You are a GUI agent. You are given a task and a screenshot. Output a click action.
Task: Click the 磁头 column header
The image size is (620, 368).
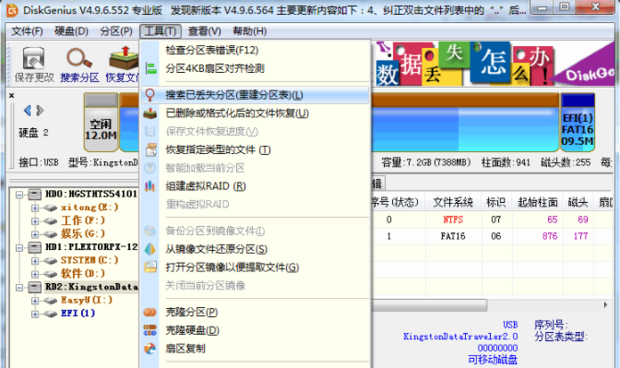[x=578, y=202]
